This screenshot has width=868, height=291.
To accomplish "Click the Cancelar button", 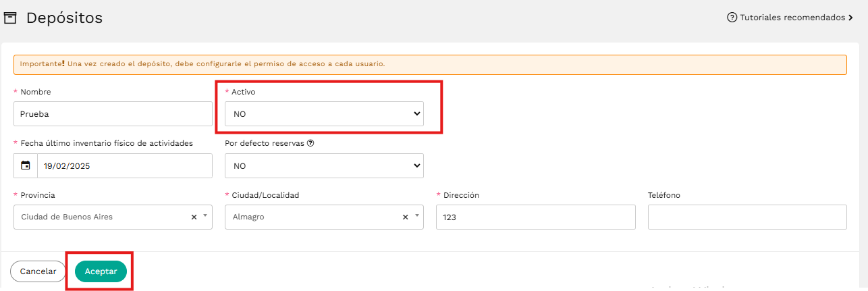I will (38, 271).
